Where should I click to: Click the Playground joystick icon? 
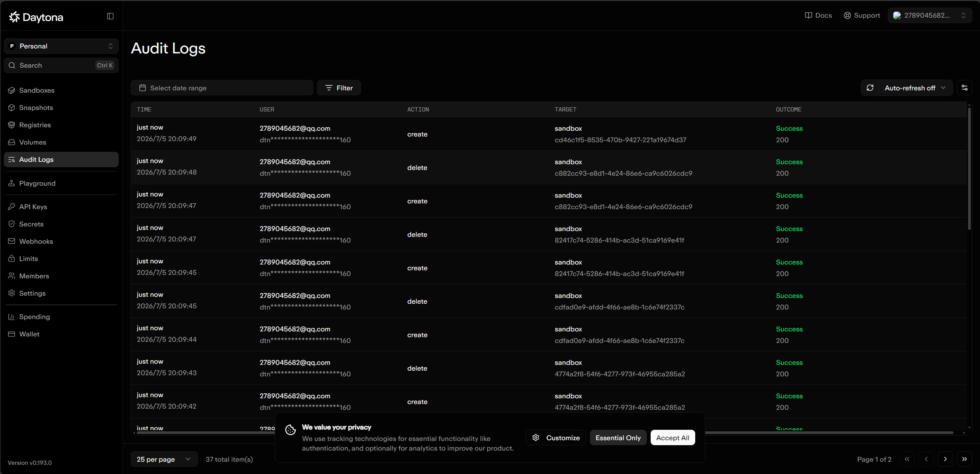[12, 183]
